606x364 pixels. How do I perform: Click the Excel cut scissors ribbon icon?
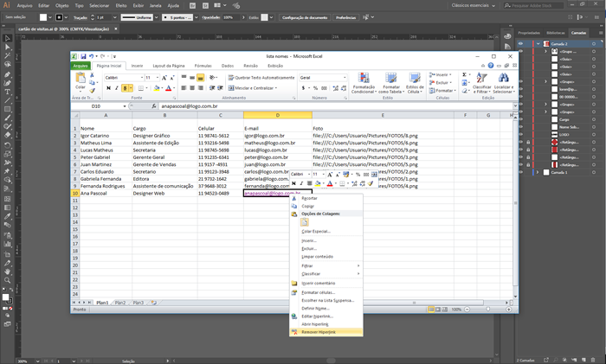coord(92,75)
